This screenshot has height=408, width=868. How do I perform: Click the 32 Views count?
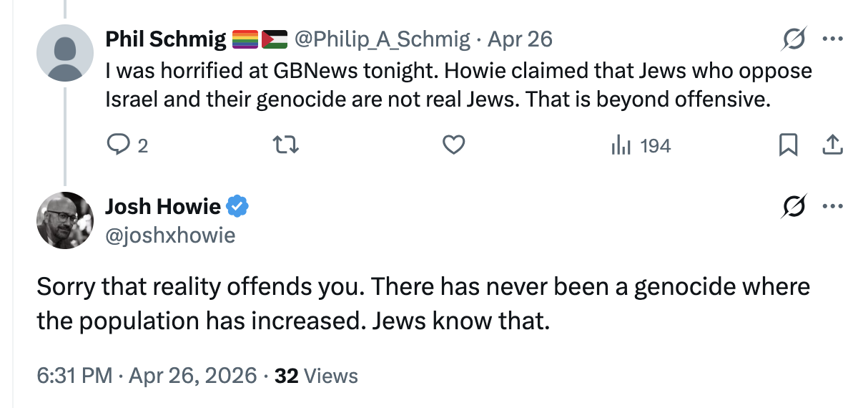pos(316,375)
